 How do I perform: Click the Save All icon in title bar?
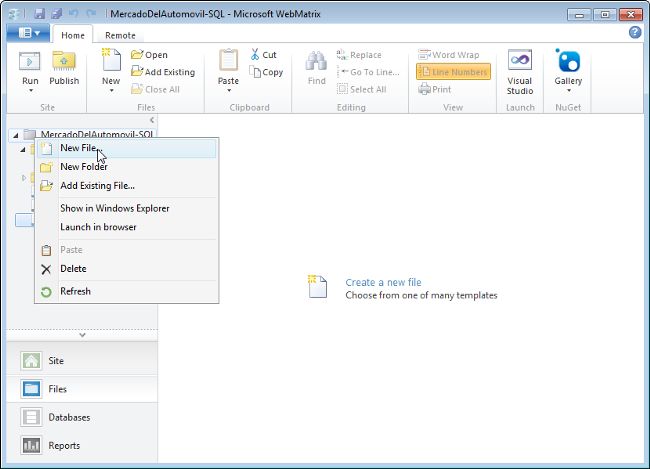click(56, 14)
